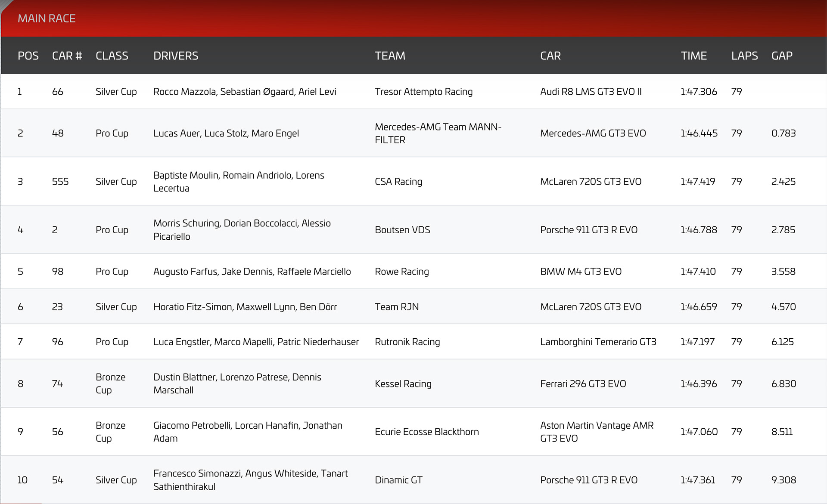Image resolution: width=827 pixels, height=504 pixels.
Task: Click team Ecurie Ecosse Blackthorn
Action: point(427,432)
